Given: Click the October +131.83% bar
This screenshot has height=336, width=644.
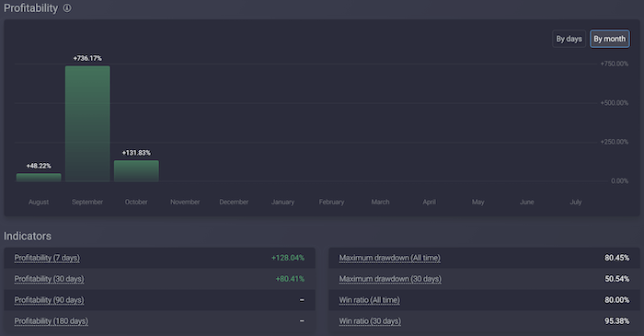Looking at the screenshot, I should 136,170.
